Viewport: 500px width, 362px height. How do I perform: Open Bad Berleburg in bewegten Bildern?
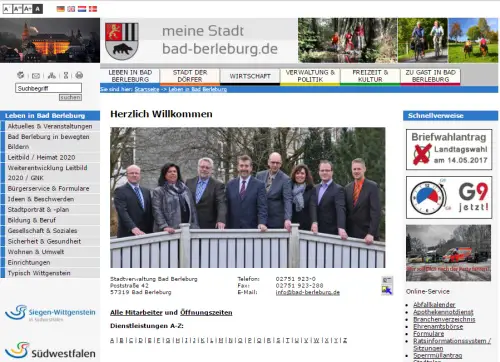[x=50, y=142]
